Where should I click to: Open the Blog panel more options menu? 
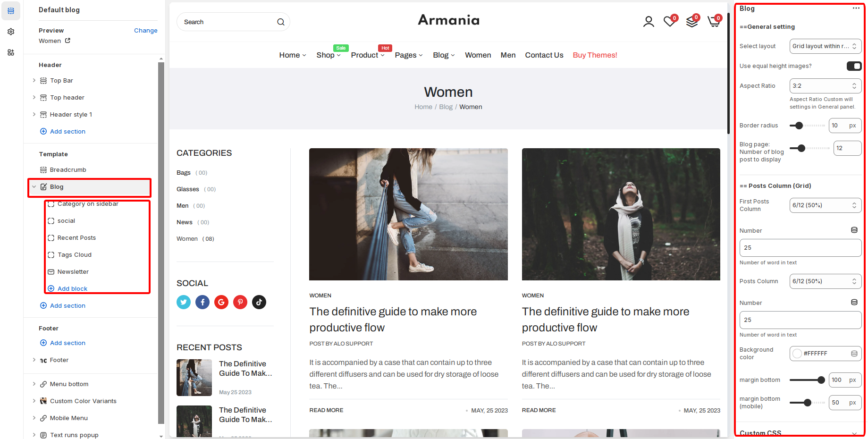(x=856, y=8)
